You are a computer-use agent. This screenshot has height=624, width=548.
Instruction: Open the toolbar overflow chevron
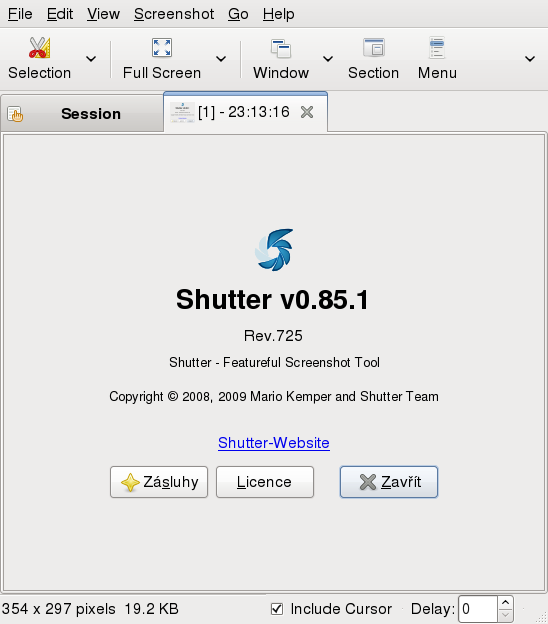(530, 59)
